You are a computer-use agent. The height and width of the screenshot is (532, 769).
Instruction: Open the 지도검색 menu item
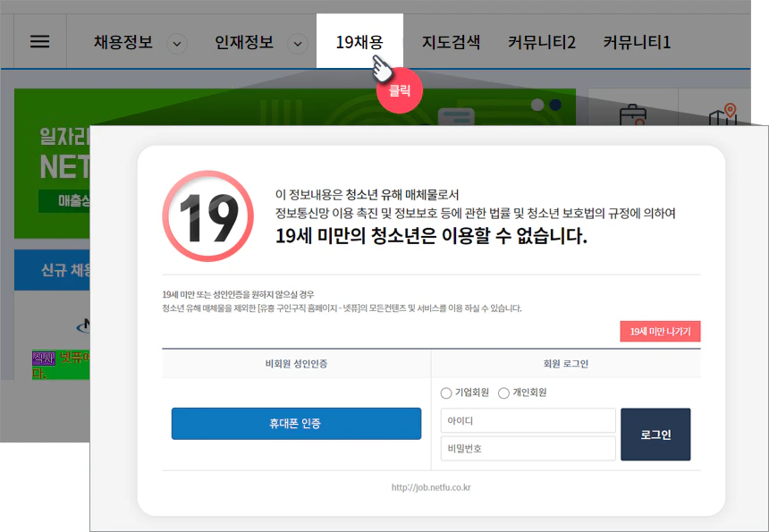point(451,40)
